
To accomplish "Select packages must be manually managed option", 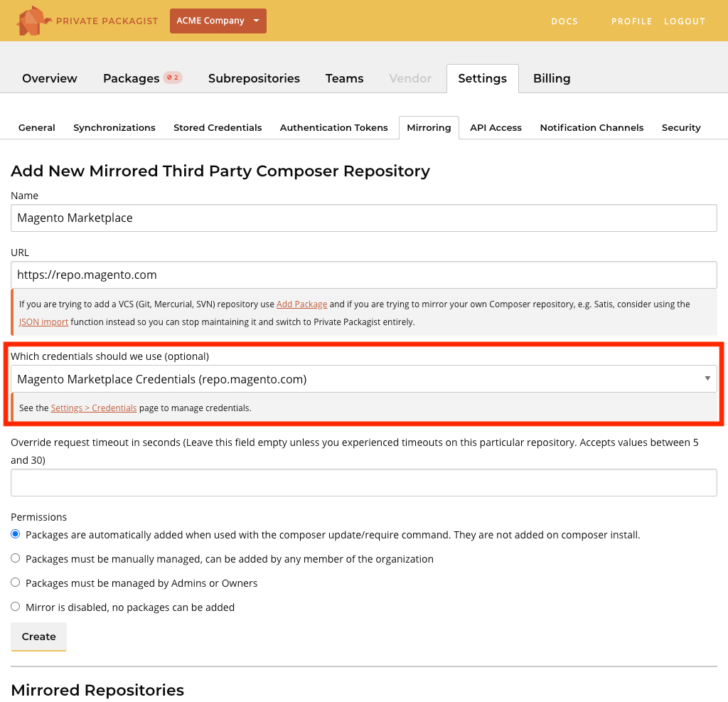I will (16, 559).
